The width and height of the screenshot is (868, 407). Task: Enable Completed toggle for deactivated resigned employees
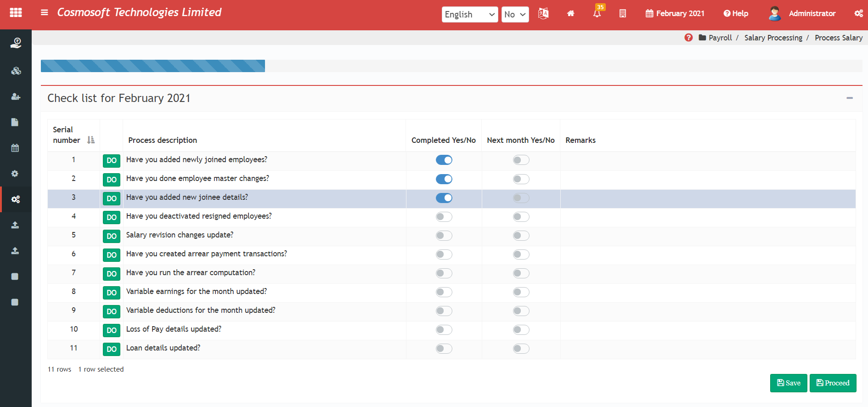(444, 217)
